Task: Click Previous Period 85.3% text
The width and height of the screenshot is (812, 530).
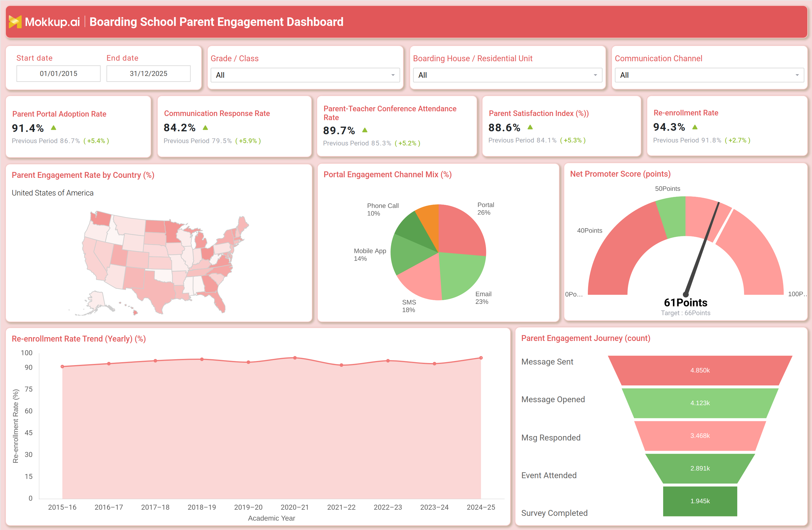Action: point(357,143)
